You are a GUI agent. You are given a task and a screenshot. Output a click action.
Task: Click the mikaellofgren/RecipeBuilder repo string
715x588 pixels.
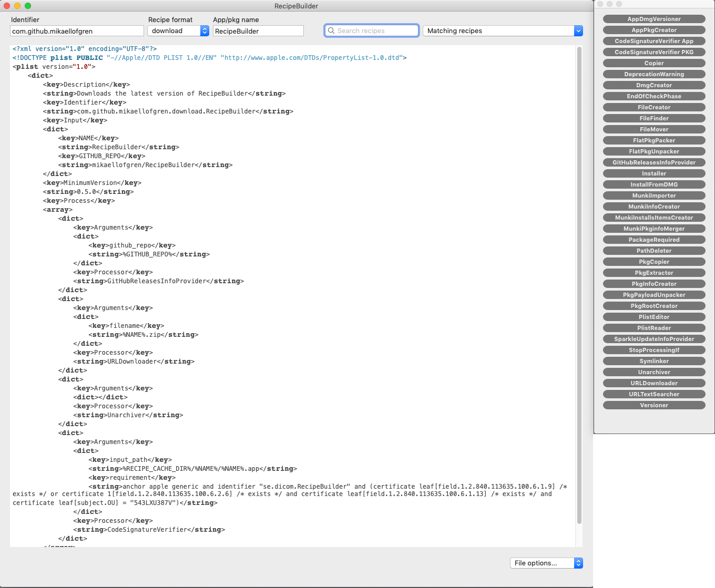(145, 165)
